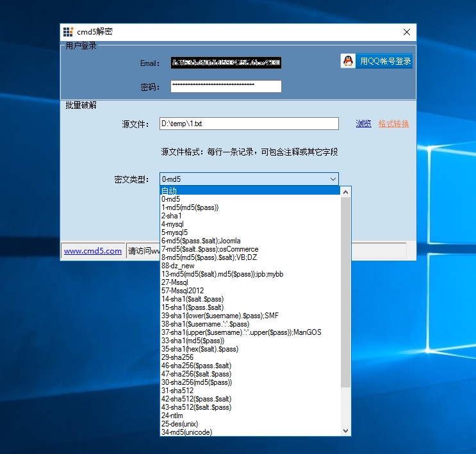Open the www.cmd5.com website link
This screenshot has width=476, height=454.
pyautogui.click(x=93, y=251)
